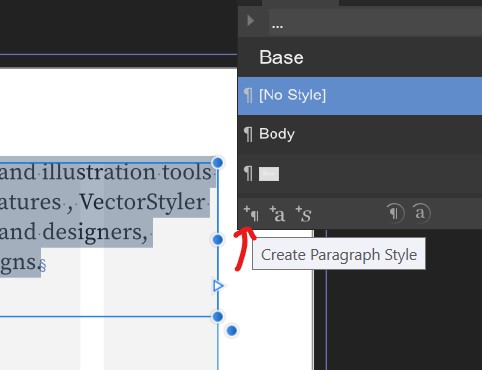Click the outer corner rotation handle
Screen dimensions: 482x370
pos(232,331)
